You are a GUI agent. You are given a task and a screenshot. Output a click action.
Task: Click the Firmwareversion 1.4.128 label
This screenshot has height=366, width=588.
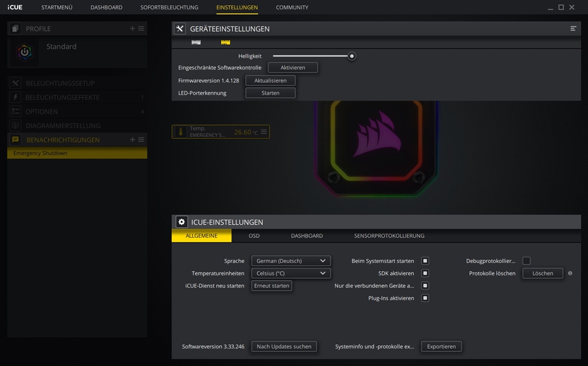tap(209, 81)
